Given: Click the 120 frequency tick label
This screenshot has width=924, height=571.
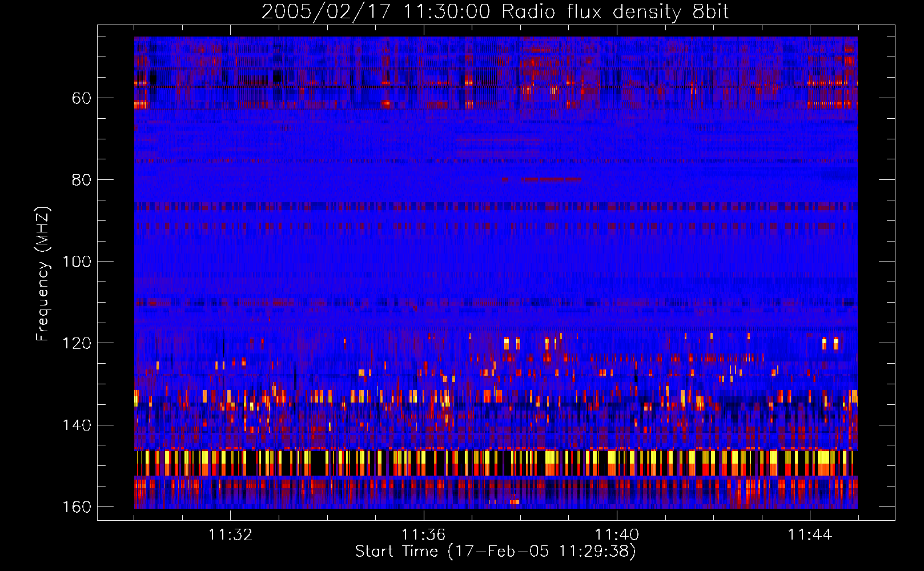Looking at the screenshot, I should [77, 343].
